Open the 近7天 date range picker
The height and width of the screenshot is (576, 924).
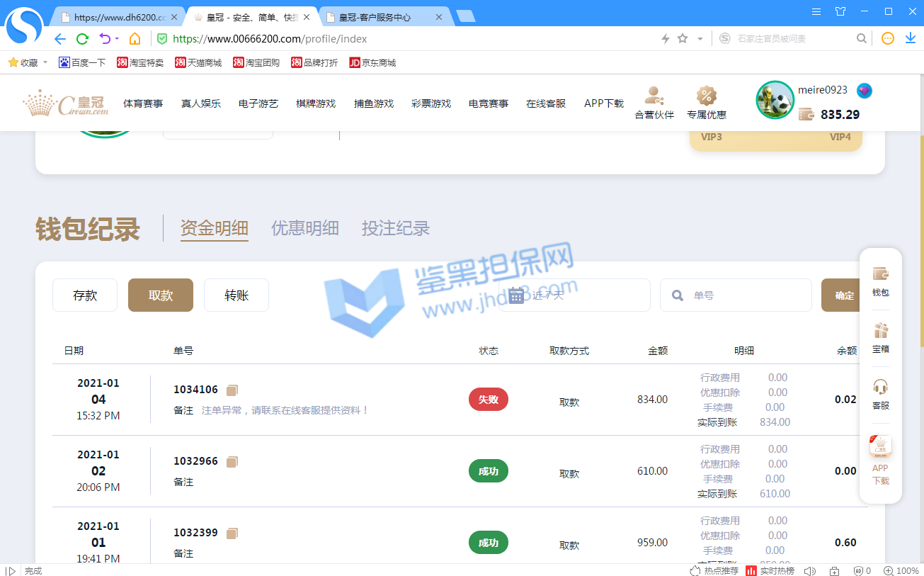point(574,295)
